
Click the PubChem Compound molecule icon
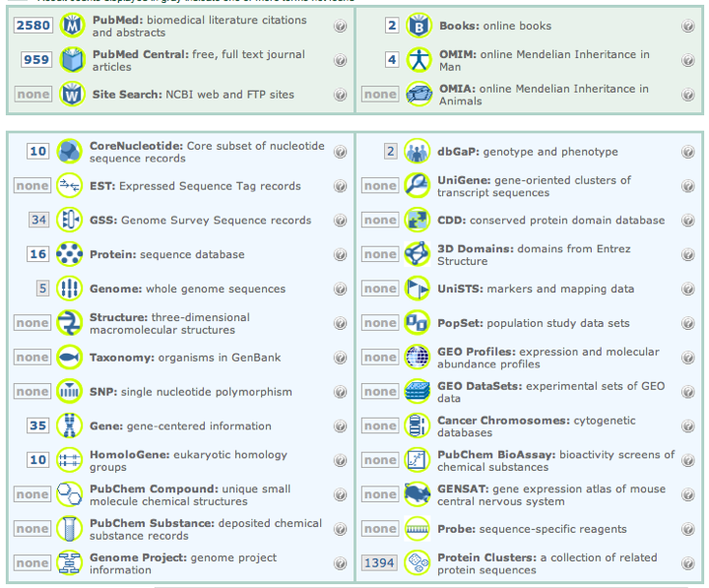[x=69, y=494]
